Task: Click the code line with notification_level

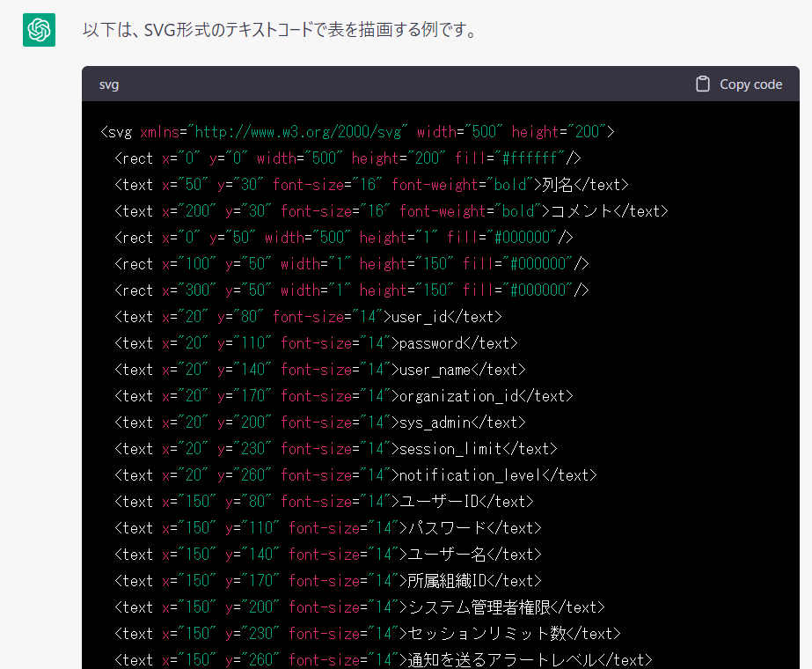Action: click(355, 475)
